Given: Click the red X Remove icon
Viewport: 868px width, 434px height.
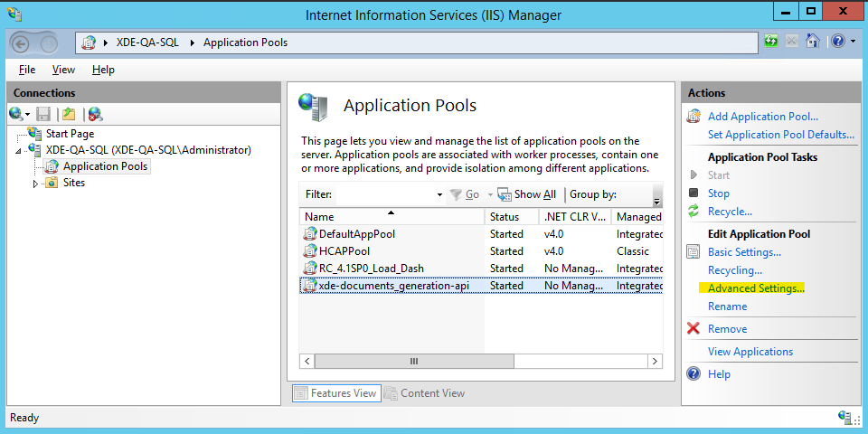Looking at the screenshot, I should point(693,329).
